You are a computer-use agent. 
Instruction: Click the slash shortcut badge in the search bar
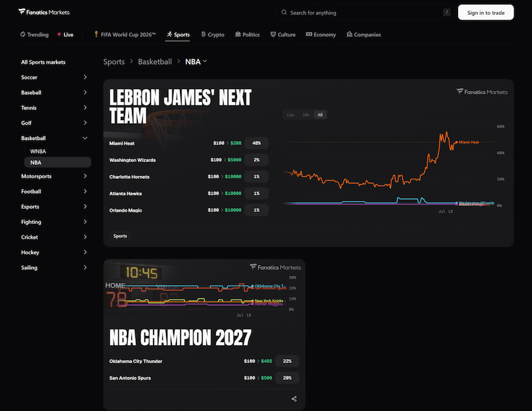(447, 12)
